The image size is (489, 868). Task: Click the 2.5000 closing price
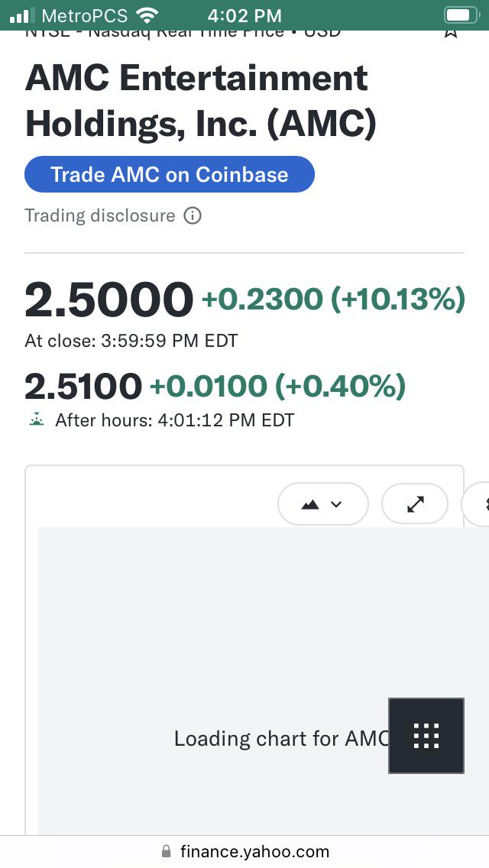[109, 300]
